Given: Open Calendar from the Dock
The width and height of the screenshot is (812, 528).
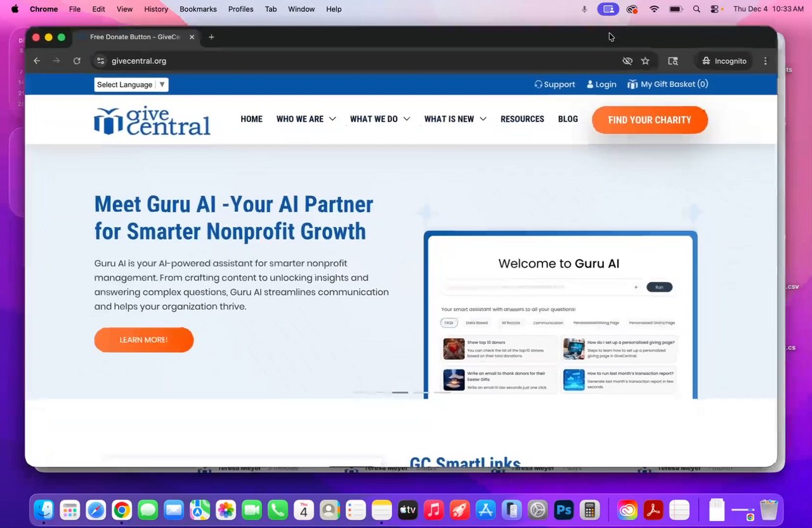Looking at the screenshot, I should pos(304,510).
